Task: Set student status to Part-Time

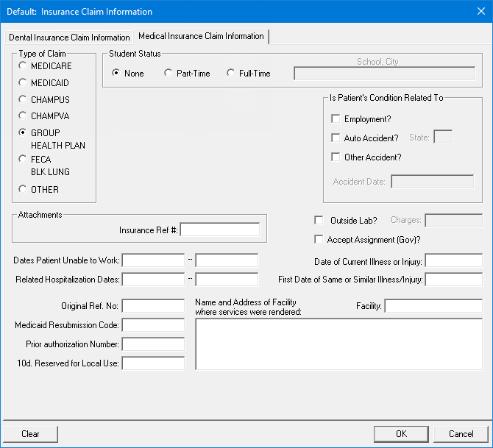Action: (x=169, y=74)
